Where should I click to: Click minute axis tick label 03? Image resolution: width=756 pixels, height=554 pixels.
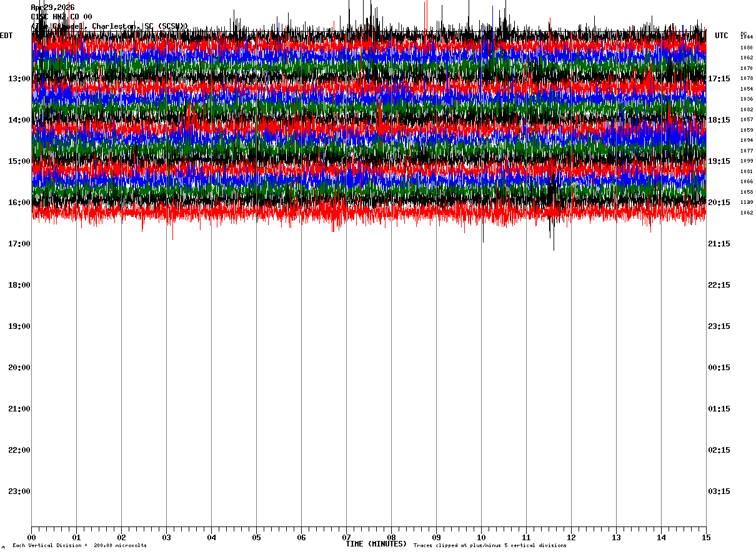tap(166, 537)
